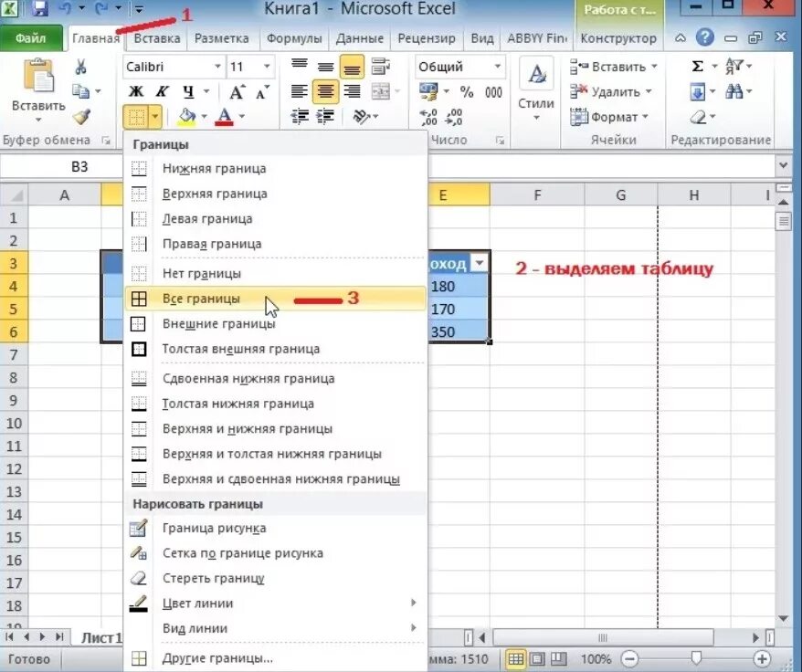
Task: Click decrease decimal places icon
Action: (x=454, y=117)
